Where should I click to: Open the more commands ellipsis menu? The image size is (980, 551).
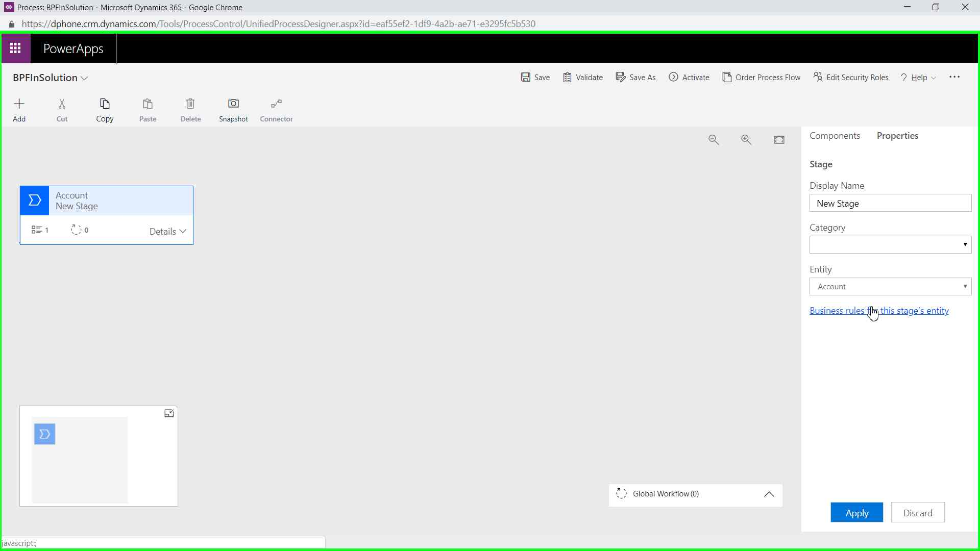(x=954, y=77)
